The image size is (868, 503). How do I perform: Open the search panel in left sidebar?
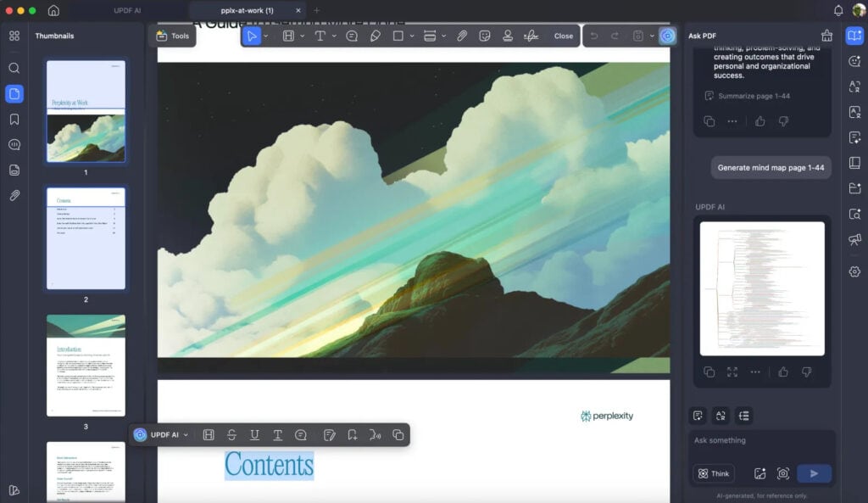pos(14,68)
